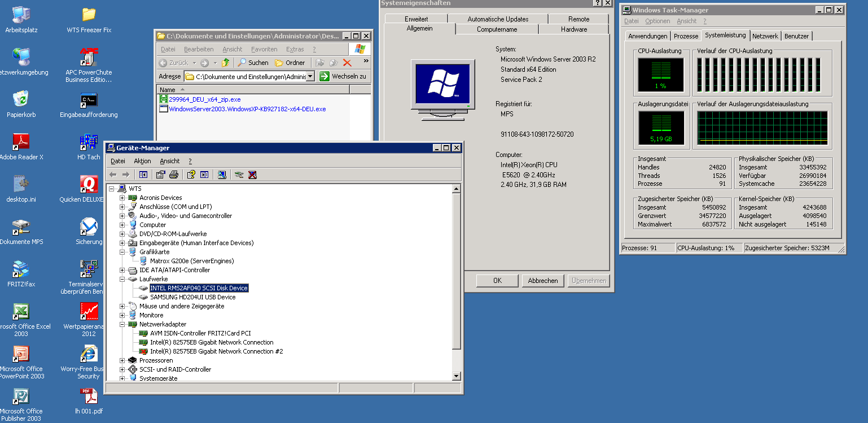Open the Optionen menu in Task-Manager
The height and width of the screenshot is (423, 868).
[x=657, y=21]
